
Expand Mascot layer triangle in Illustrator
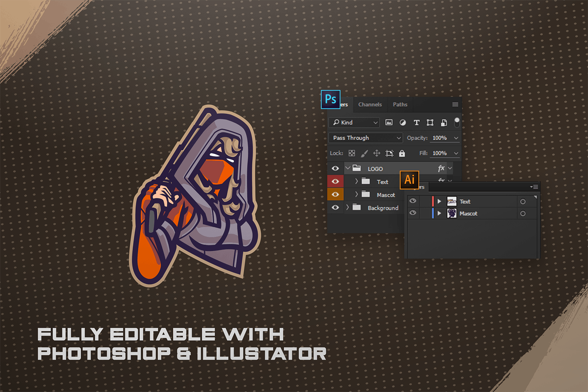tap(439, 213)
